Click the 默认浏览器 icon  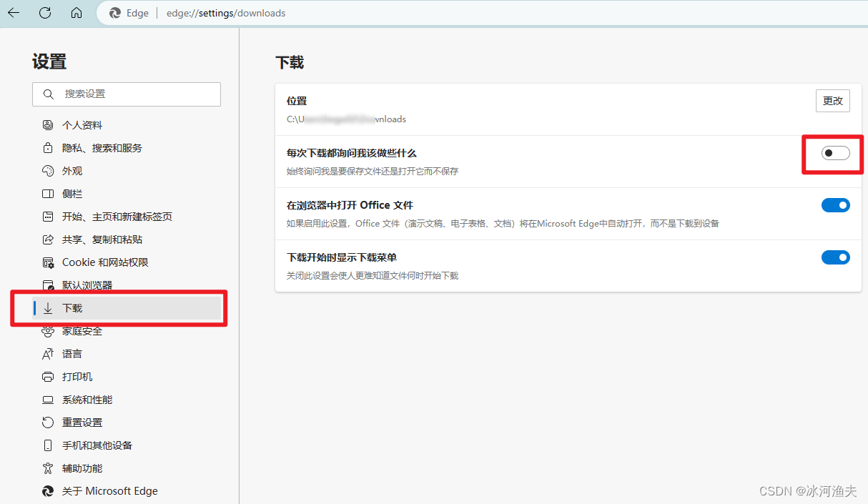[x=48, y=285]
